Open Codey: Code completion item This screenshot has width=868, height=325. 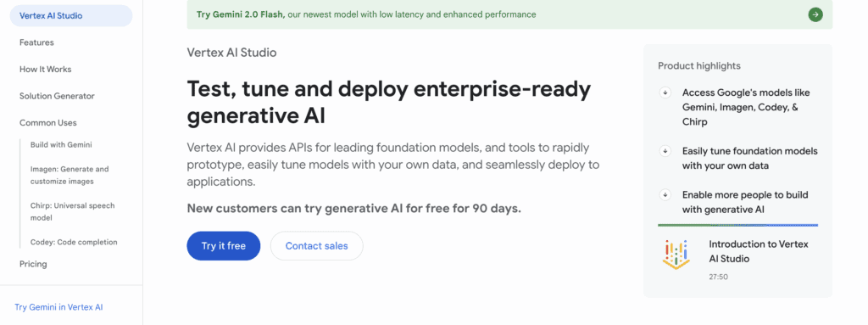pyautogui.click(x=74, y=243)
